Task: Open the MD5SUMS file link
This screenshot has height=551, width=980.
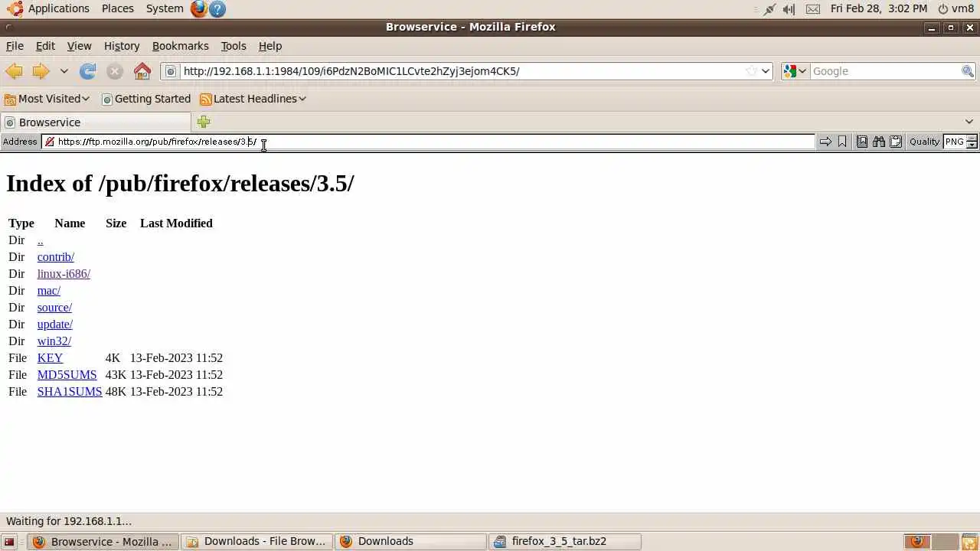Action: tap(67, 375)
